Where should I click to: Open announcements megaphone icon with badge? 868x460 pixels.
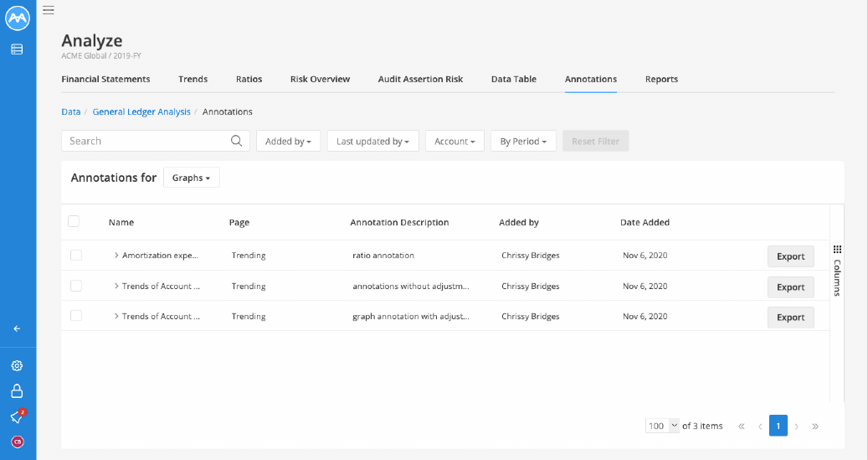[18, 416]
